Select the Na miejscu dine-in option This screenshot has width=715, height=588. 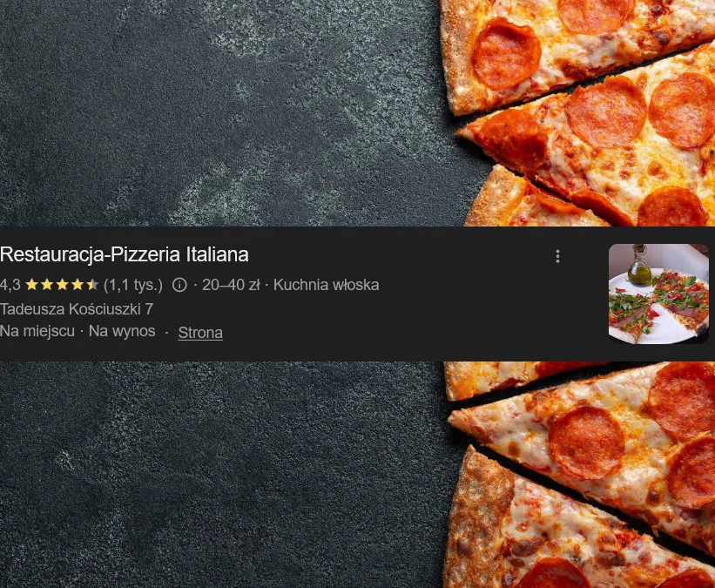pos(37,331)
